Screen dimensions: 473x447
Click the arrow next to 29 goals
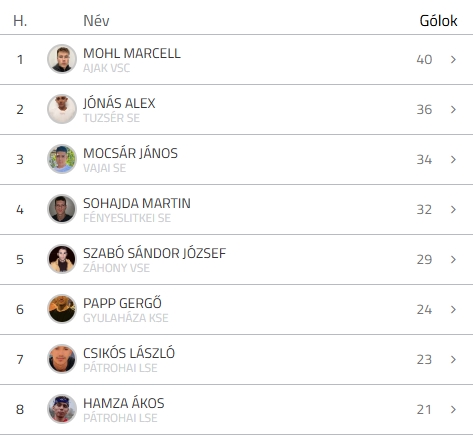pyautogui.click(x=453, y=259)
